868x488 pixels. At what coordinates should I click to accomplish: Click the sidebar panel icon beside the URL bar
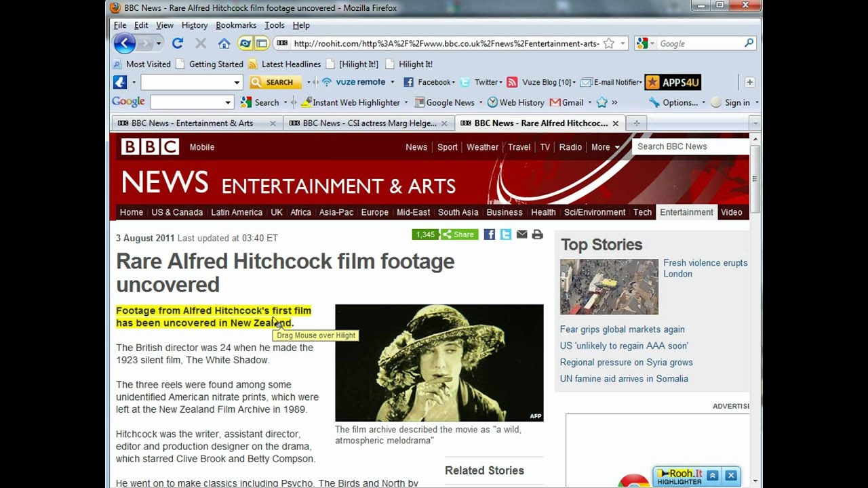261,43
